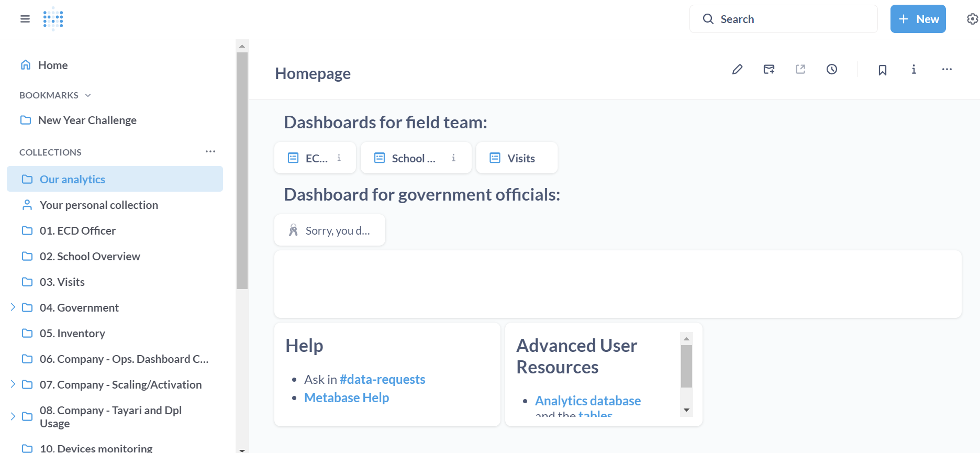Open the Metabase Help link

tap(347, 398)
